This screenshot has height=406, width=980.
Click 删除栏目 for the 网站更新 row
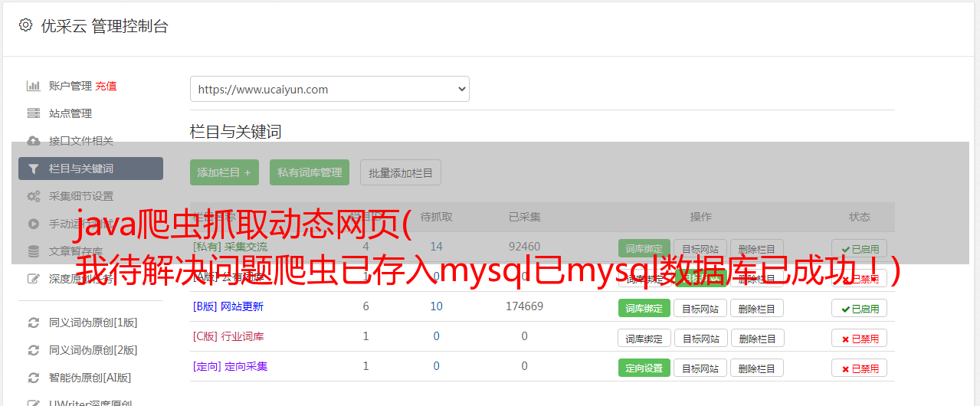click(757, 308)
